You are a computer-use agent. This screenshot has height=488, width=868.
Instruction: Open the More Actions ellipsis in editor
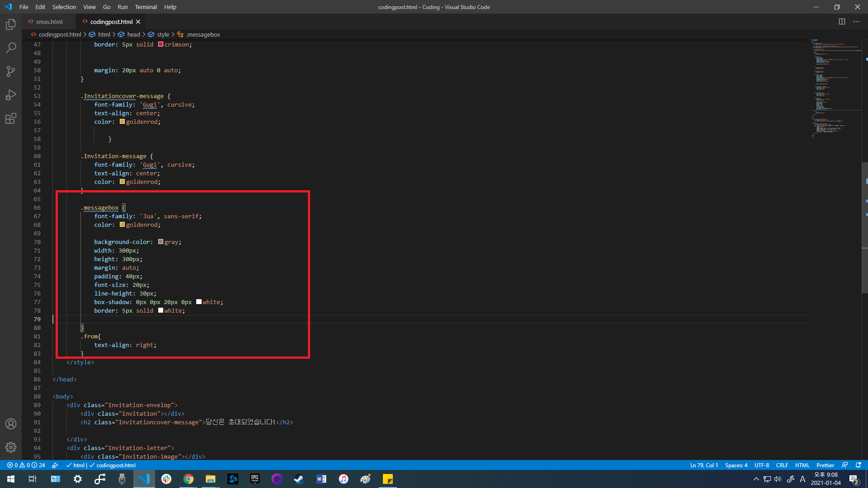tap(856, 22)
